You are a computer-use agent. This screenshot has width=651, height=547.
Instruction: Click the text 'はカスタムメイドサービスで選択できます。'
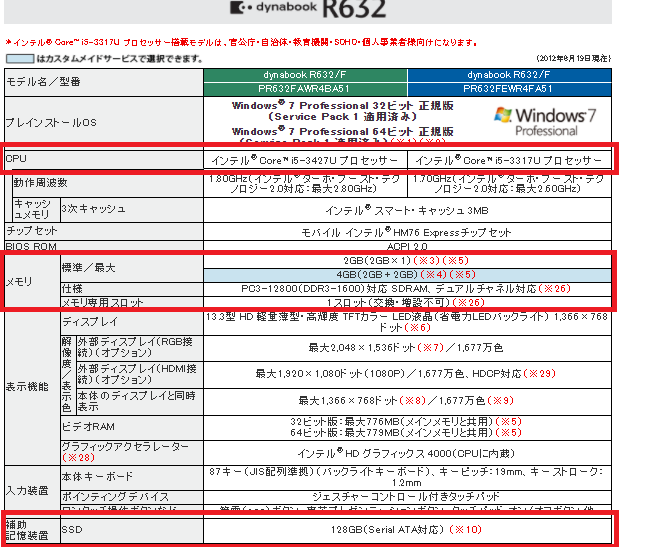tap(120, 59)
